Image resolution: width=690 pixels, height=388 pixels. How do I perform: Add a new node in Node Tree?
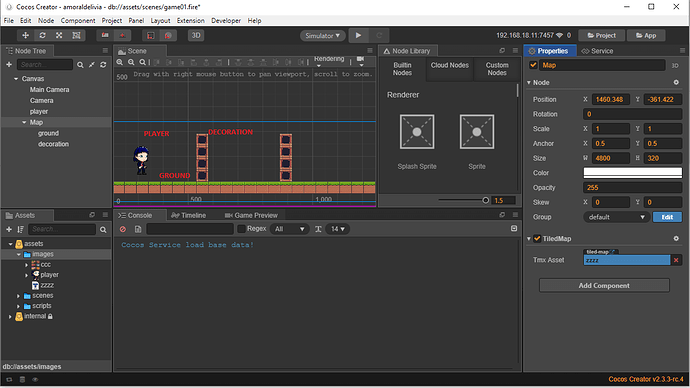(9, 65)
